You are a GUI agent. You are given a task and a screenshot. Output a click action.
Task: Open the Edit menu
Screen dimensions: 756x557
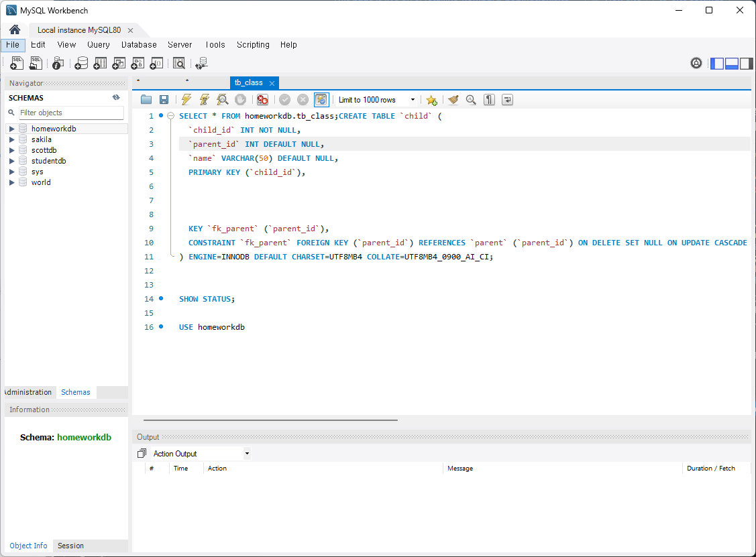(38, 44)
